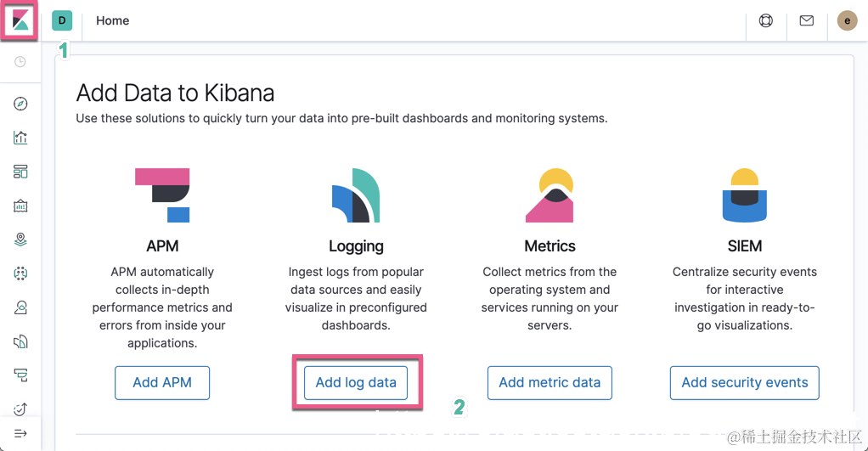Open the help menu lifebuoy icon
Viewport: 868px width, 451px height.
click(x=766, y=20)
